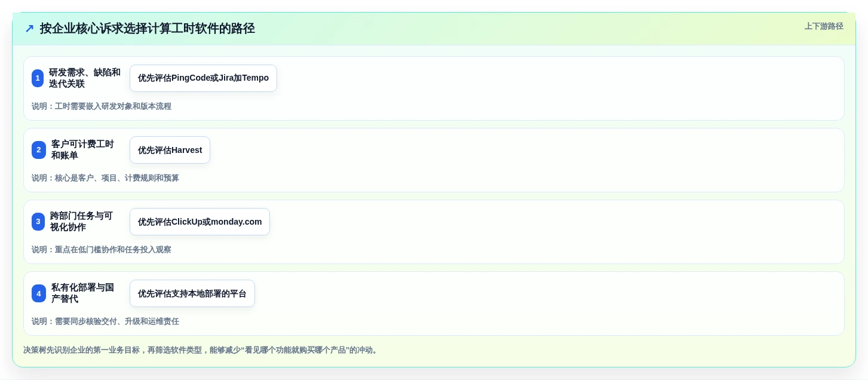Click the heading 客户可计费工时和账单
This screenshot has height=380, width=868.
tap(82, 150)
